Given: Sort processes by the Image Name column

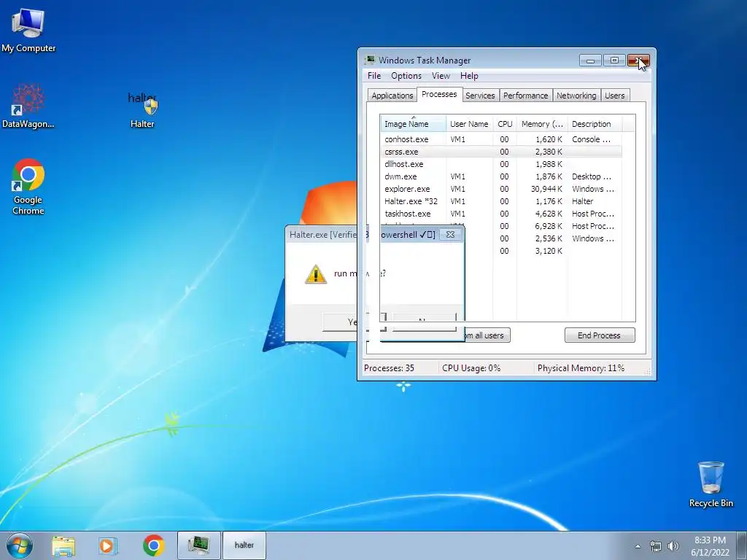Looking at the screenshot, I should (x=413, y=124).
